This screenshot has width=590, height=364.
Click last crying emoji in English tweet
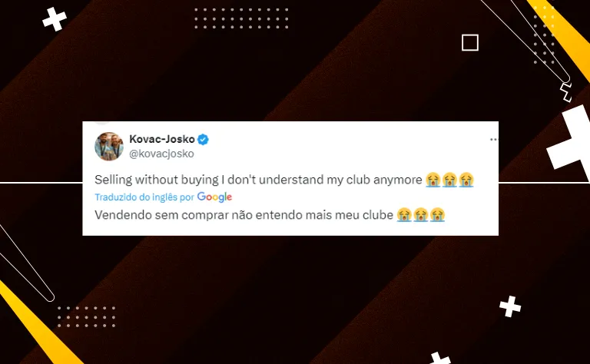[x=466, y=180]
